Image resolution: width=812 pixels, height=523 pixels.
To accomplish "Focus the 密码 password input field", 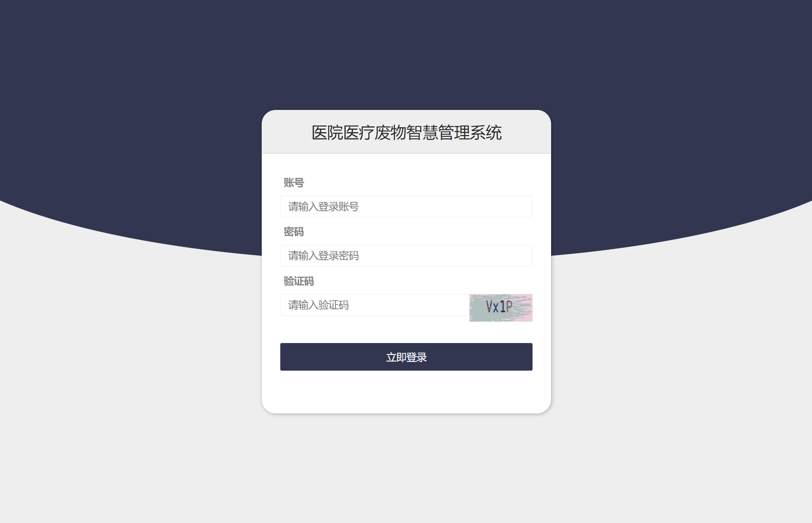I will coord(406,256).
